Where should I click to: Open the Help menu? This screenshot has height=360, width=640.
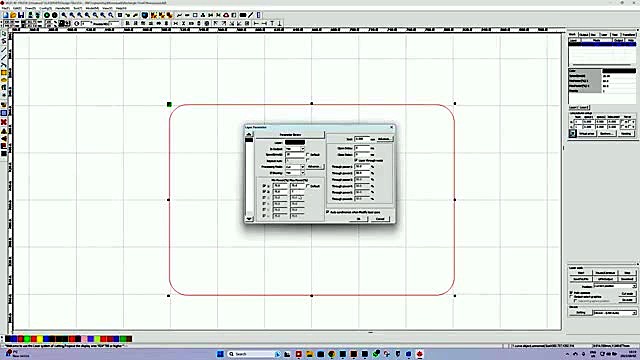click(x=121, y=8)
